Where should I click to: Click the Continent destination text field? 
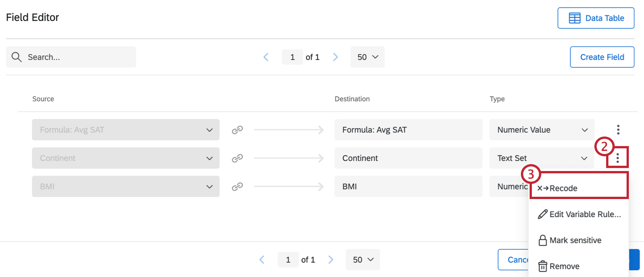[408, 158]
